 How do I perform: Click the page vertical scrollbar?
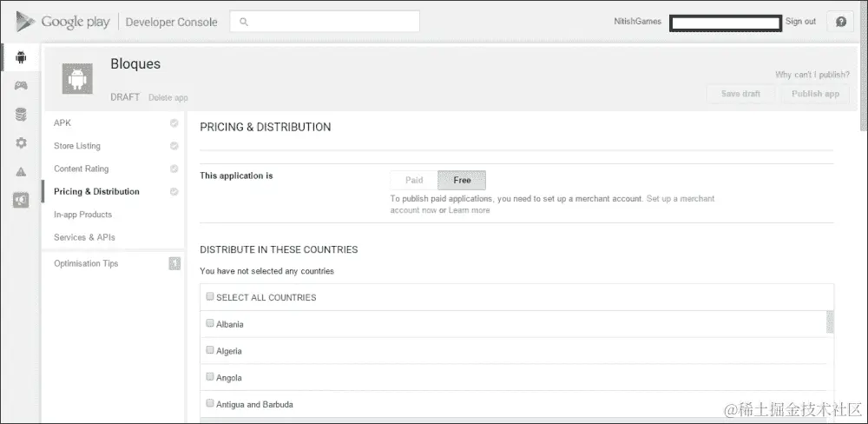pyautogui.click(x=864, y=67)
